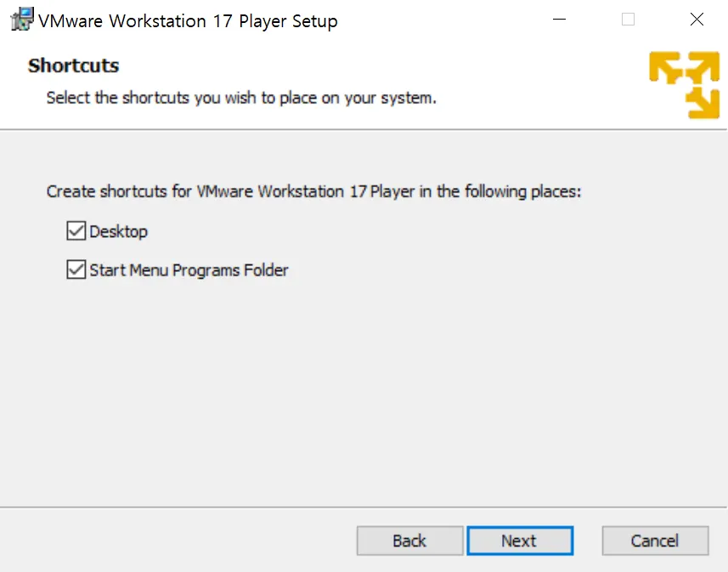The width and height of the screenshot is (728, 572).
Task: Click the greyed-out maximize button
Action: 628,20
